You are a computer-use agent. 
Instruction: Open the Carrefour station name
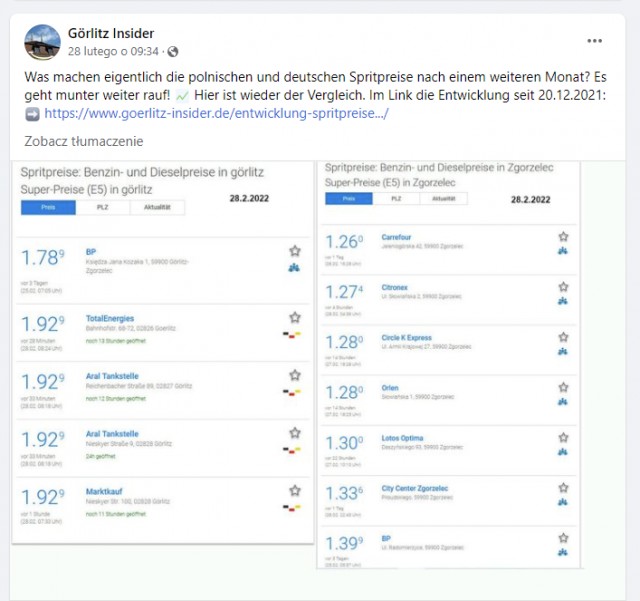coord(396,237)
